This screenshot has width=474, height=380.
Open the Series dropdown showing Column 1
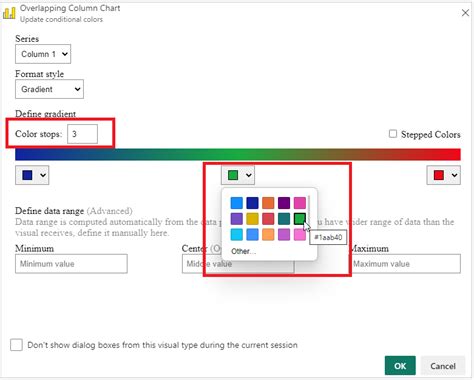[x=43, y=54]
